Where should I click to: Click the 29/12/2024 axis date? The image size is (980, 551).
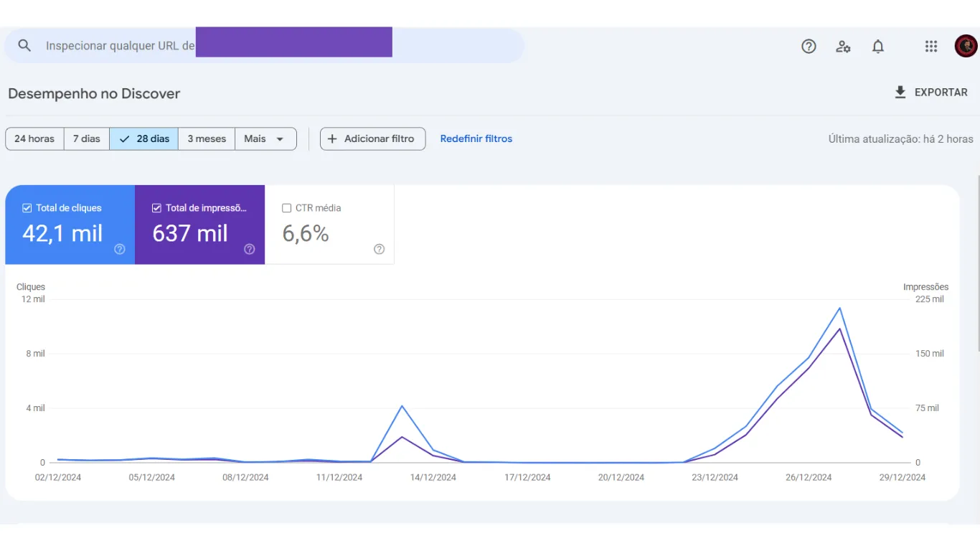point(903,478)
